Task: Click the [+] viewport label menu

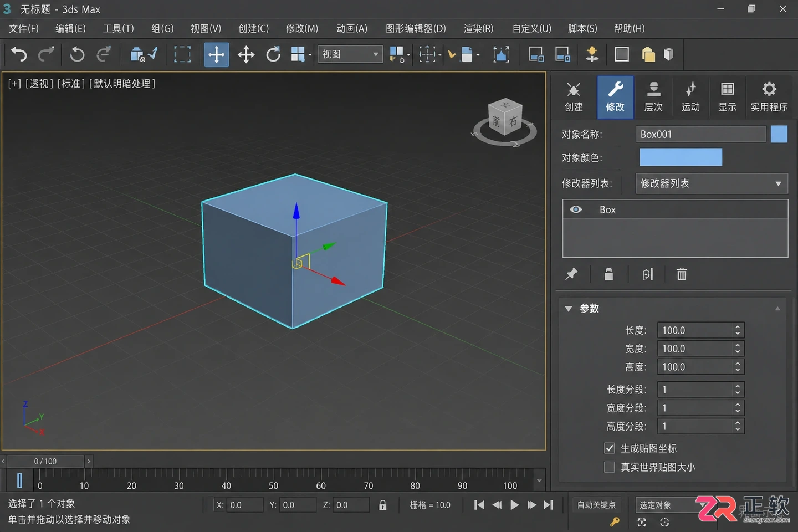Action: pos(14,84)
